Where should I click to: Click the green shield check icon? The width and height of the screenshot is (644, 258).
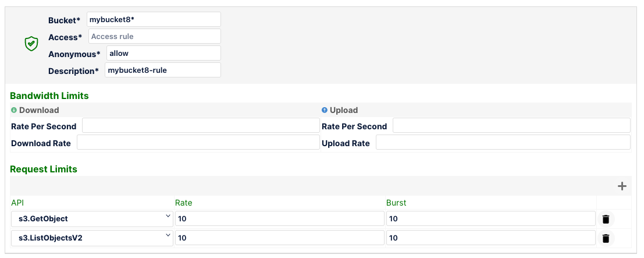coord(31,44)
